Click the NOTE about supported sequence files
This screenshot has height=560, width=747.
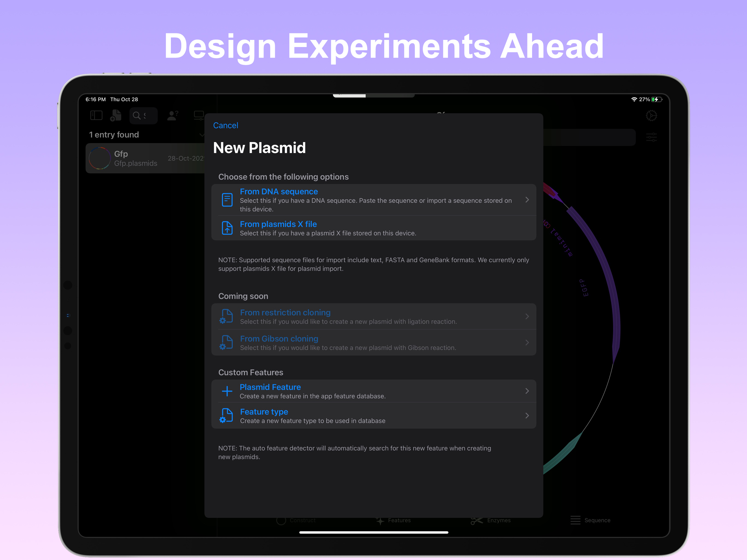(373, 264)
